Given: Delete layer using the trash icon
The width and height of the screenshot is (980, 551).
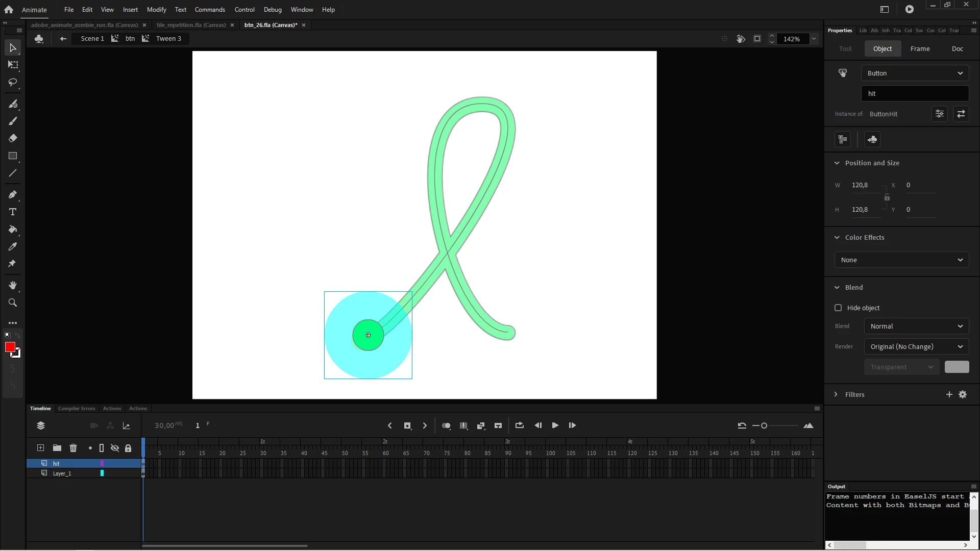Looking at the screenshot, I should (73, 448).
